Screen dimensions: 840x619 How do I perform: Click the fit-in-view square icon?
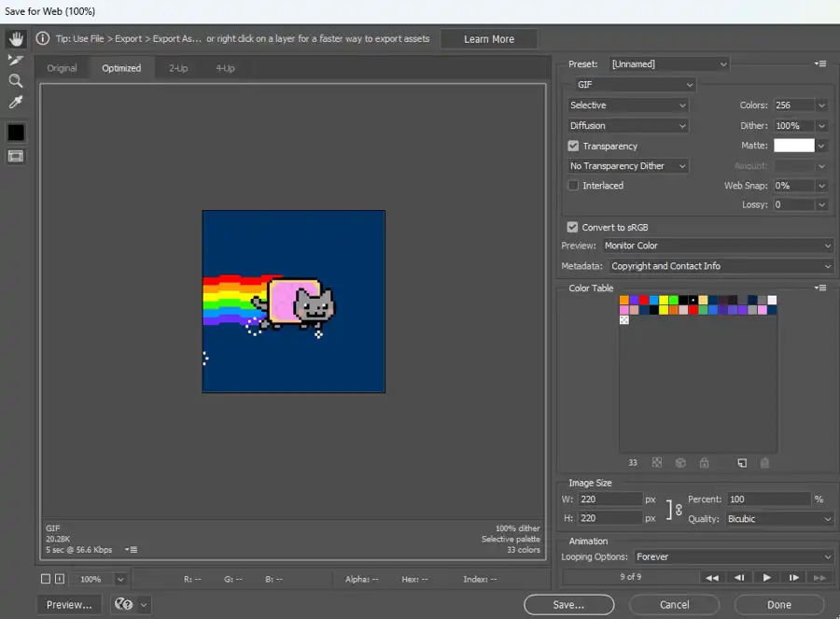46,579
